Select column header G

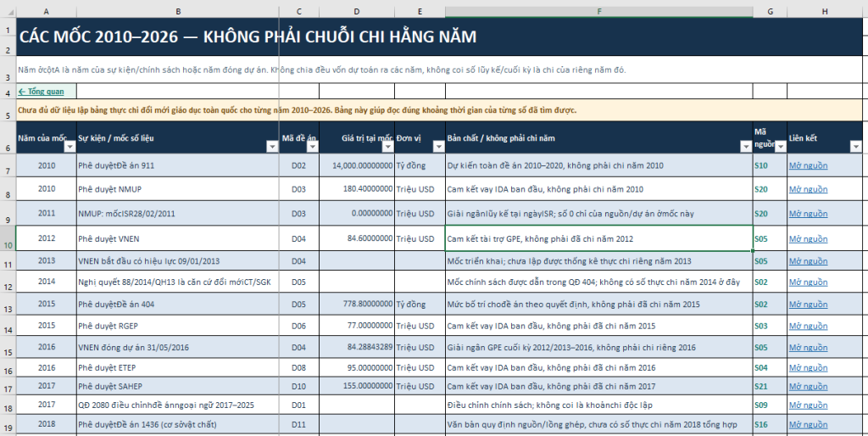(770, 12)
